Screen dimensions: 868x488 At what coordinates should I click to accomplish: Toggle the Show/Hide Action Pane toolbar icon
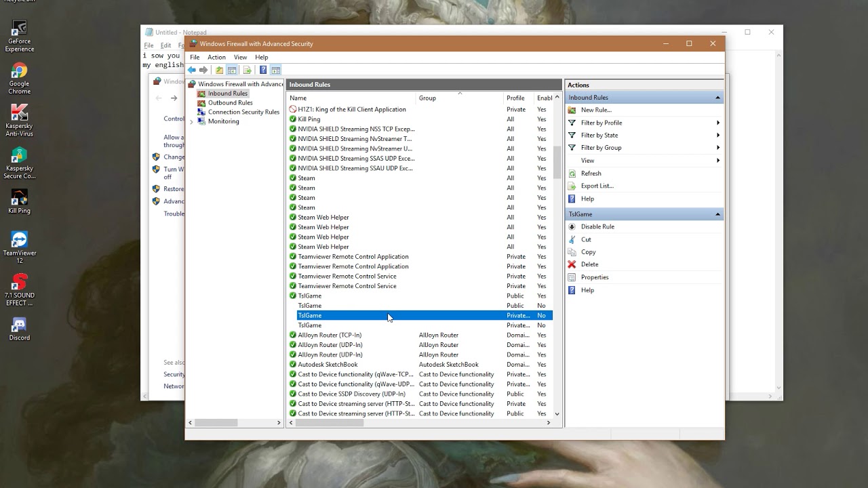(276, 70)
